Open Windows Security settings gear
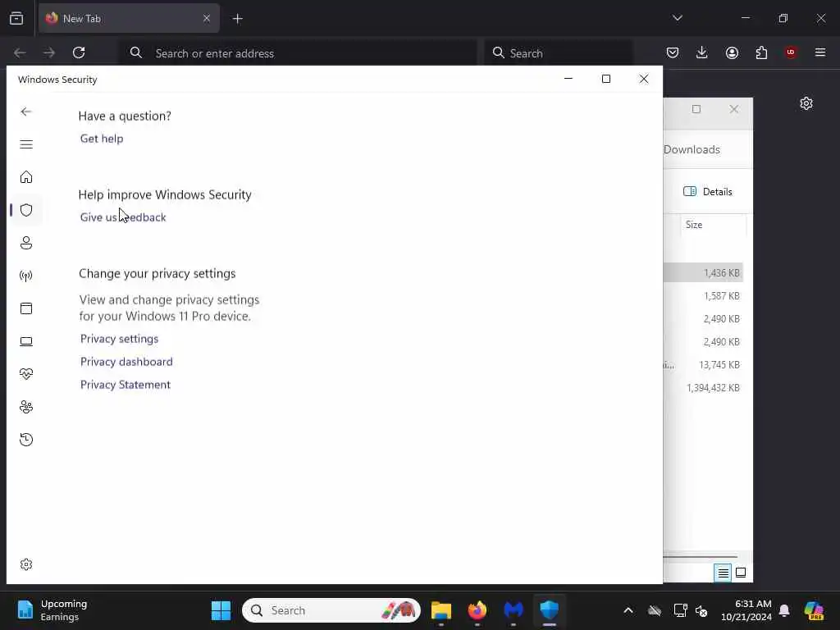Image resolution: width=840 pixels, height=630 pixels. tap(25, 564)
